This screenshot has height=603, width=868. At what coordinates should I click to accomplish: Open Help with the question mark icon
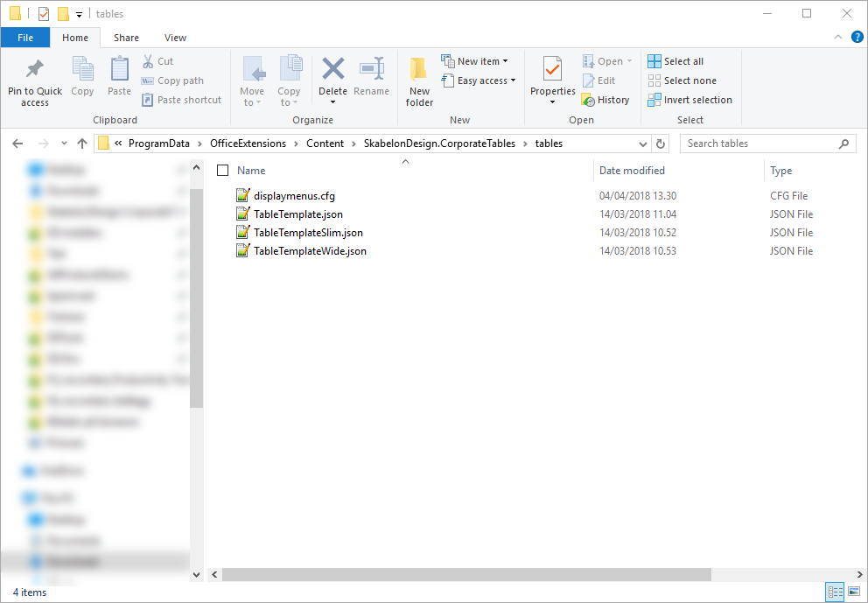[x=857, y=38]
